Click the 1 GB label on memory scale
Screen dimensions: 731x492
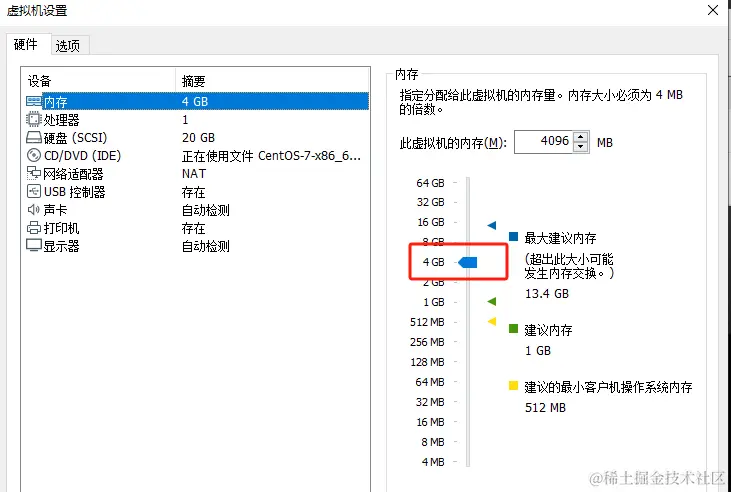point(434,302)
